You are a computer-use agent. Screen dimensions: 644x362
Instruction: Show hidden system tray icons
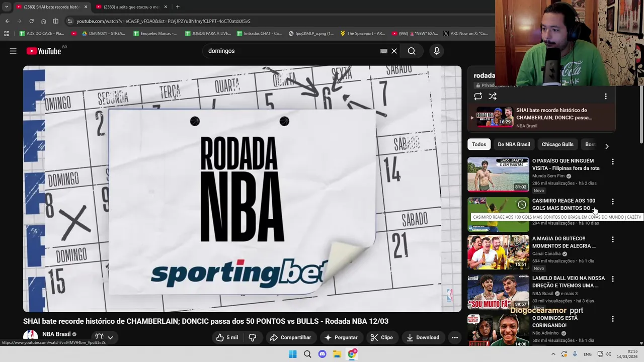point(553,354)
